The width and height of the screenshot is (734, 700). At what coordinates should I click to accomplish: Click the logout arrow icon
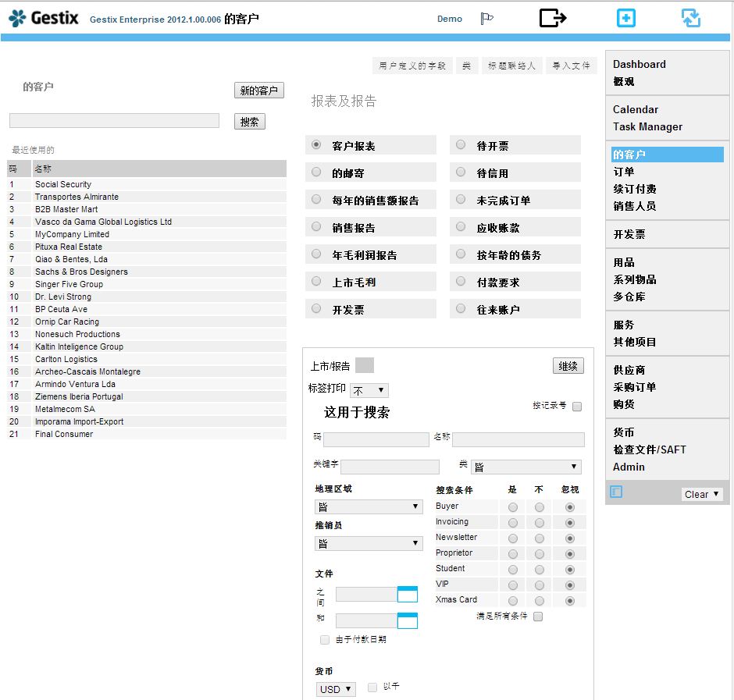pos(553,18)
